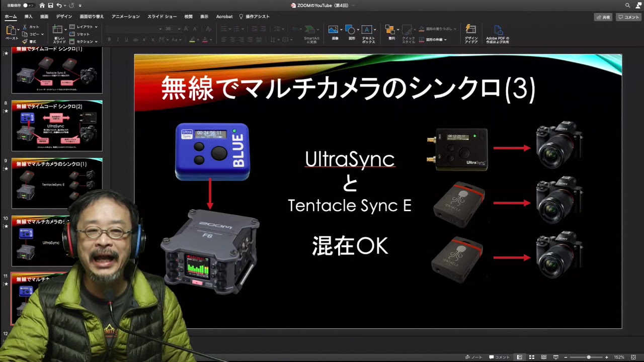Viewport: 644px width, 362px height.
Task: Click the Undo arrow icon
Action: pyautogui.click(x=59, y=5)
